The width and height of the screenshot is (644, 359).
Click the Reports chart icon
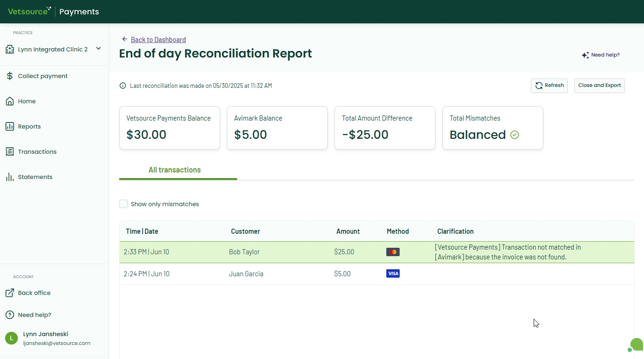9,126
